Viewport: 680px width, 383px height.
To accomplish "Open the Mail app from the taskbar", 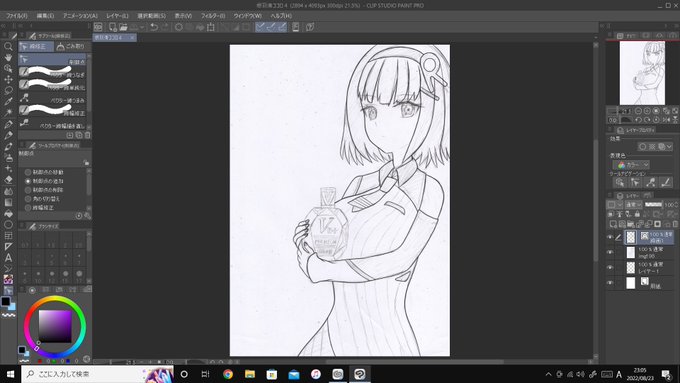I will coord(294,374).
